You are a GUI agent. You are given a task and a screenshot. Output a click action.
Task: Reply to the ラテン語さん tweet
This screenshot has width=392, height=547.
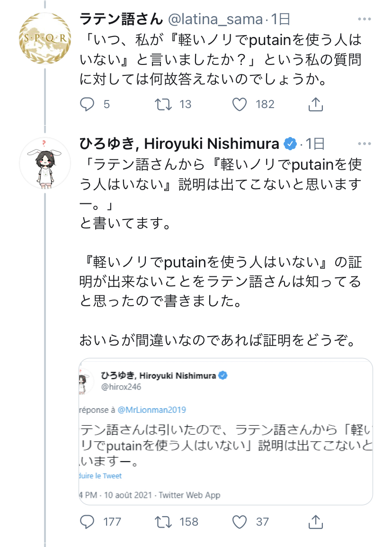pos(87,104)
